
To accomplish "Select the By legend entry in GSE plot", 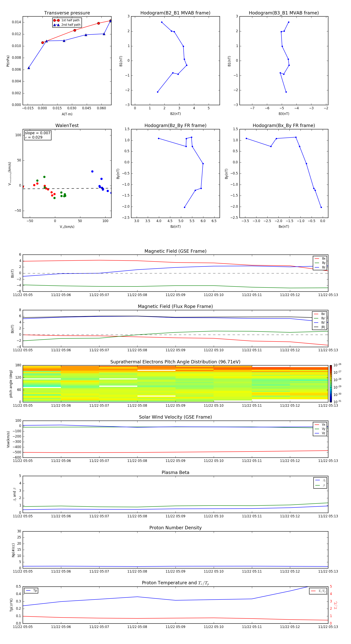I will pos(320,263).
